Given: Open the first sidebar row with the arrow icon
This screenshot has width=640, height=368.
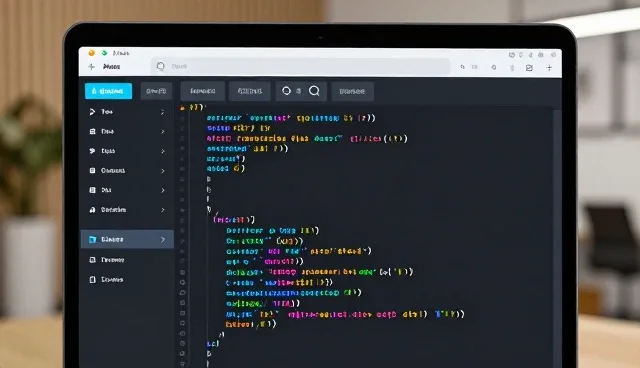Looking at the screenshot, I should pos(127,112).
